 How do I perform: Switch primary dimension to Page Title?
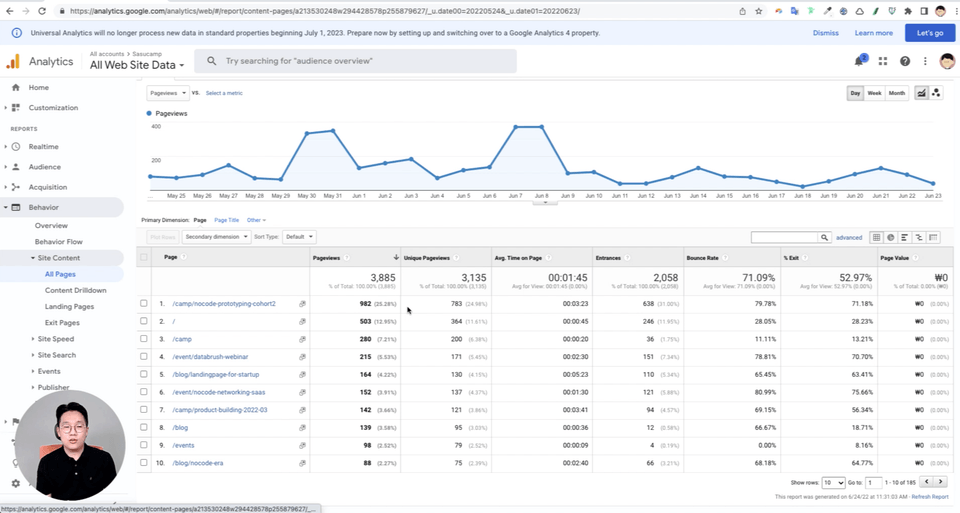tap(227, 220)
